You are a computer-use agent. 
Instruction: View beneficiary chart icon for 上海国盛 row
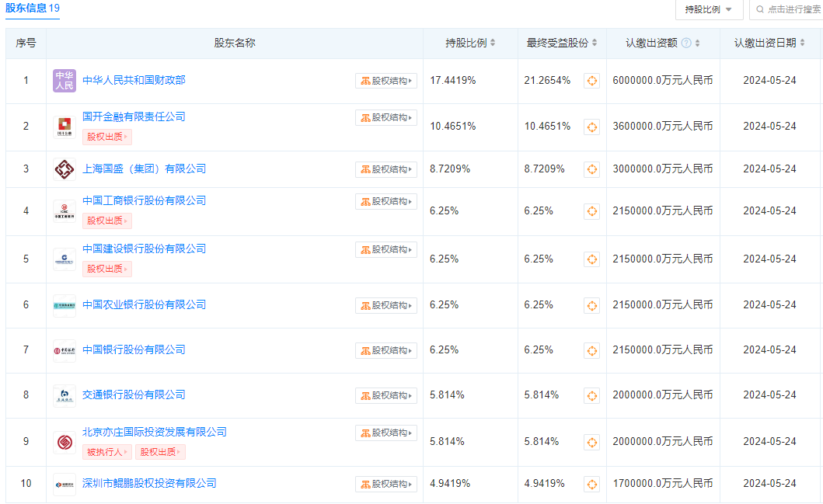[592, 169]
